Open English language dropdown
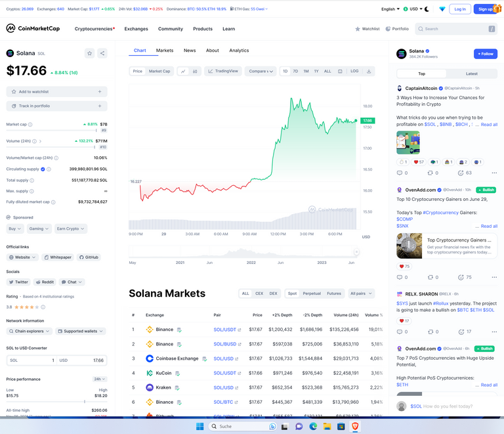The height and width of the screenshot is (434, 504). click(390, 9)
